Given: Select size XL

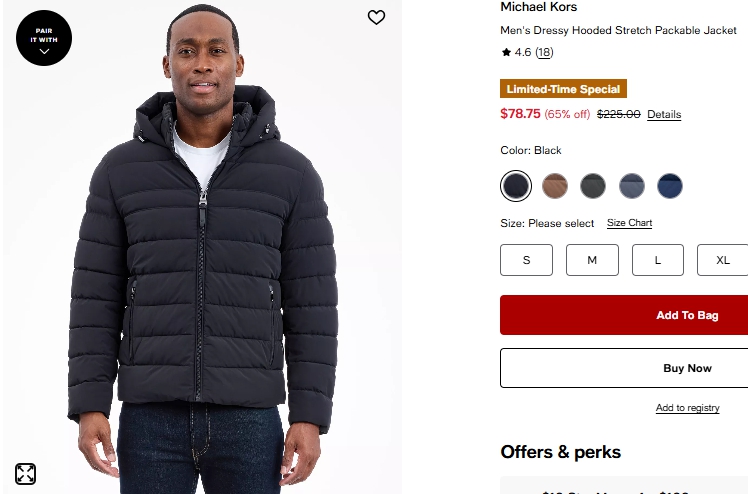Looking at the screenshot, I should pos(722,260).
